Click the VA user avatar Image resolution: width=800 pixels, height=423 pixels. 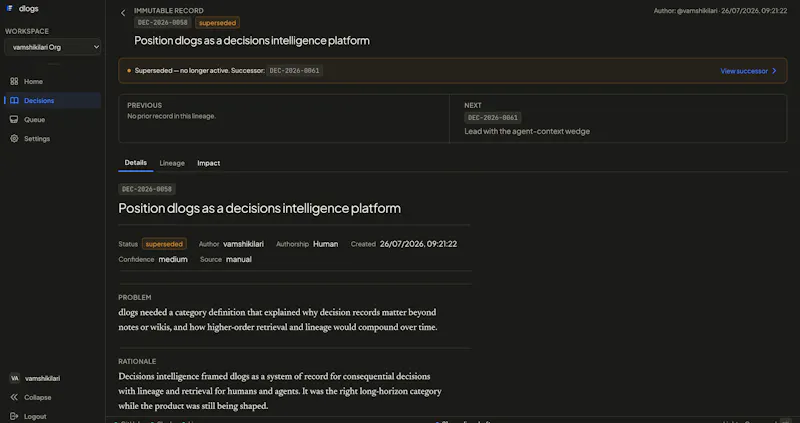[14, 378]
